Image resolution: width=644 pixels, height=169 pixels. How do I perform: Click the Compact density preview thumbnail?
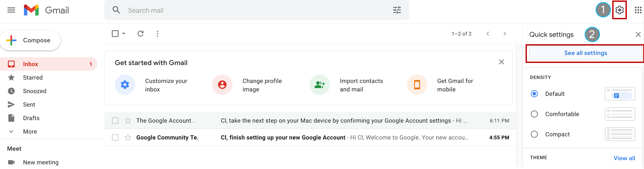pos(620,134)
